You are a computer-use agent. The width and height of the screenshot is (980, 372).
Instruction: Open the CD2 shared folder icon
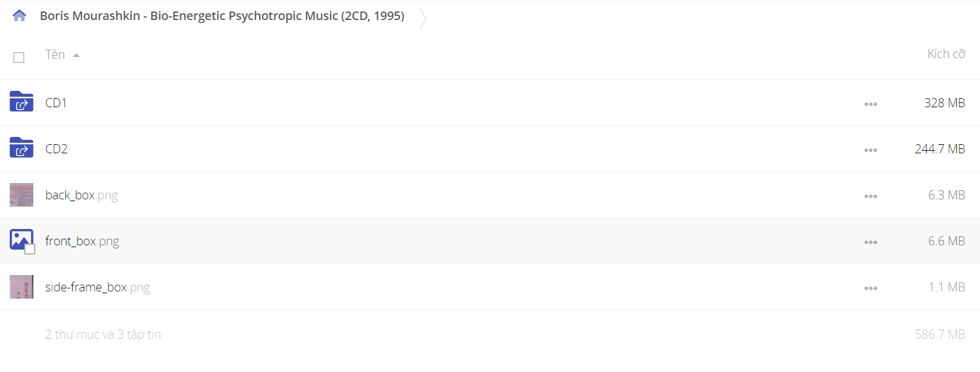coord(21,148)
